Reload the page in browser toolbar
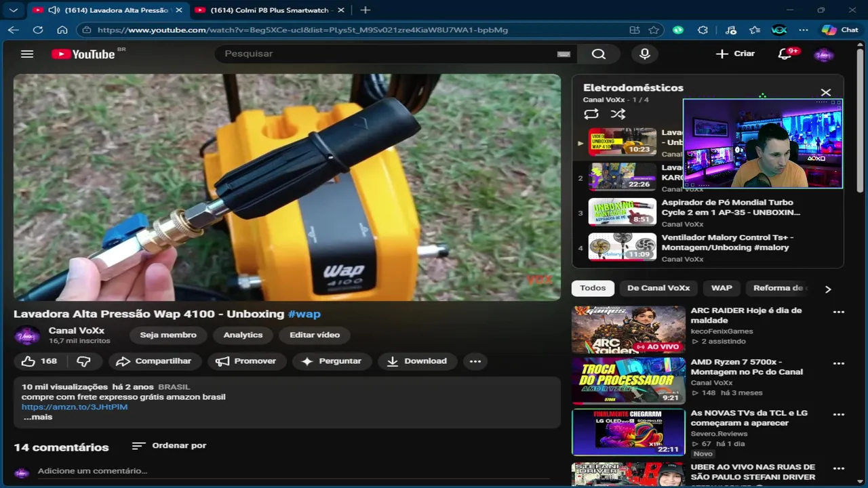The width and height of the screenshot is (868, 488). point(38,30)
